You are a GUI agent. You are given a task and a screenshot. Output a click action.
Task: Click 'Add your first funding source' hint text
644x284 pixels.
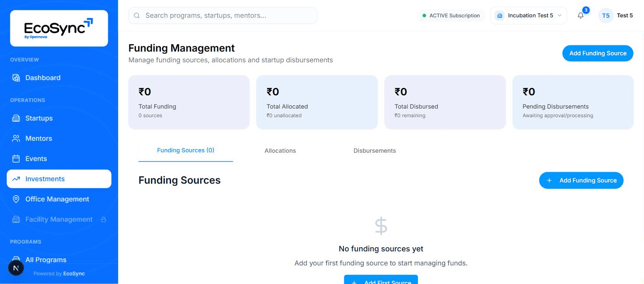coord(381,263)
